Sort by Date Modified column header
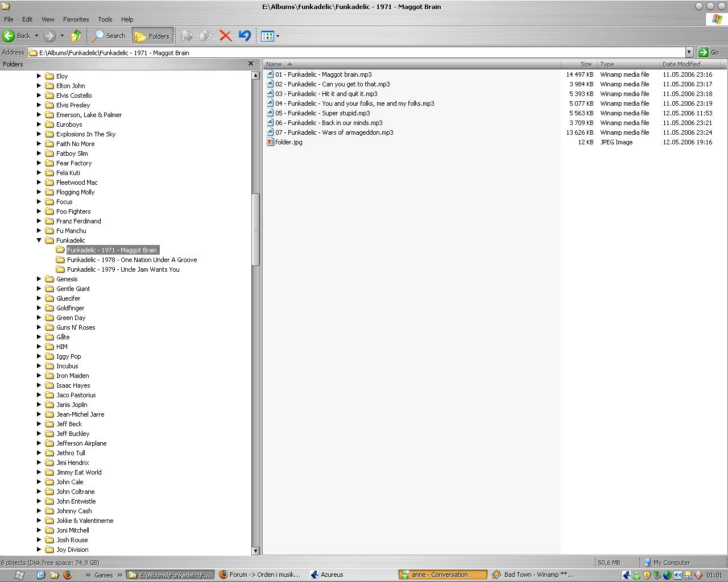 pyautogui.click(x=691, y=64)
